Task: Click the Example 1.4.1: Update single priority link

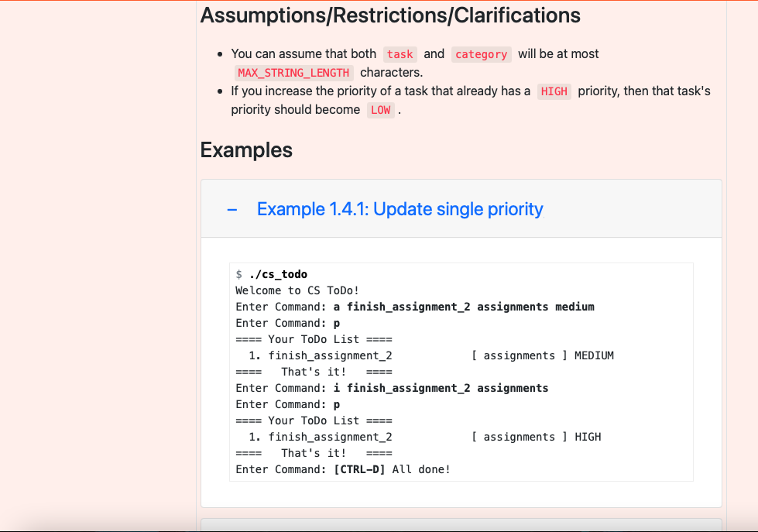Action: coord(400,209)
